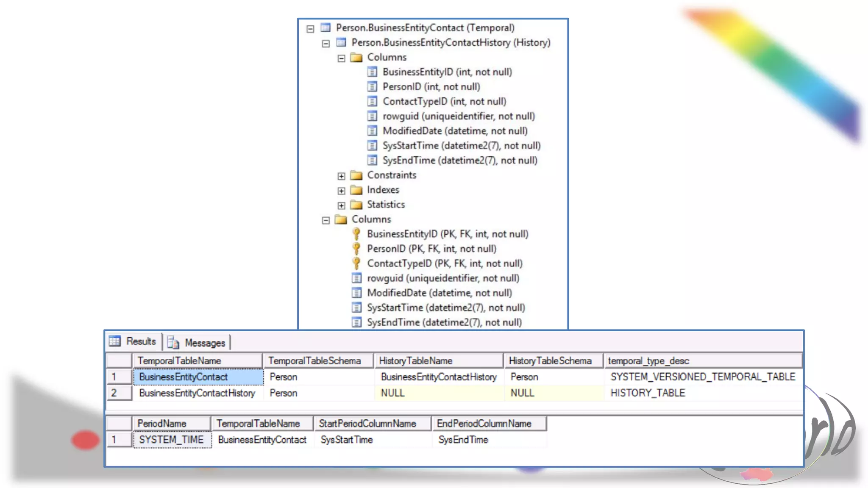Click the Constraints folder icon
Viewport: 868px width, 488px height.
[356, 175]
